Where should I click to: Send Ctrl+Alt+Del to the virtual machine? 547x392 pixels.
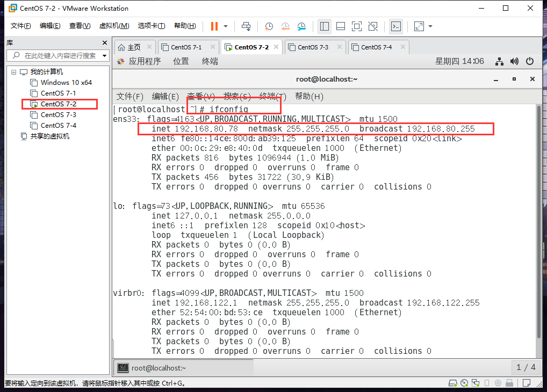click(246, 26)
